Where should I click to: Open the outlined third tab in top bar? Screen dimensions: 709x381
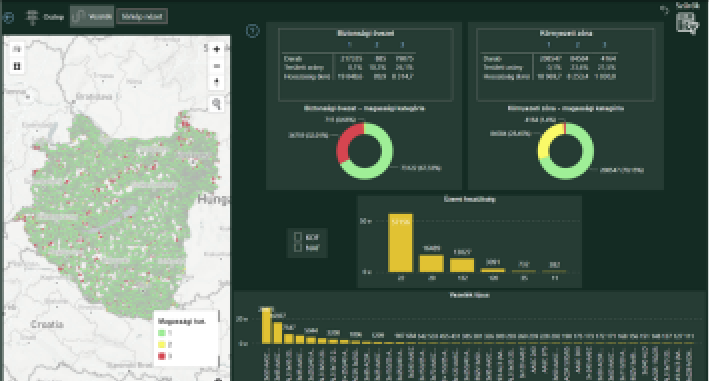tap(142, 17)
